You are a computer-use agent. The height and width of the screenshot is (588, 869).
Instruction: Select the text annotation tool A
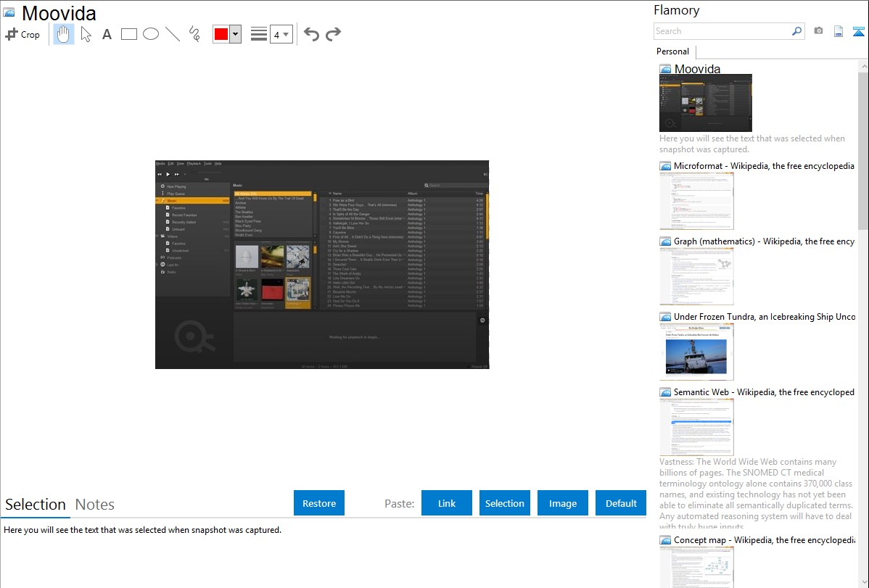click(x=107, y=34)
